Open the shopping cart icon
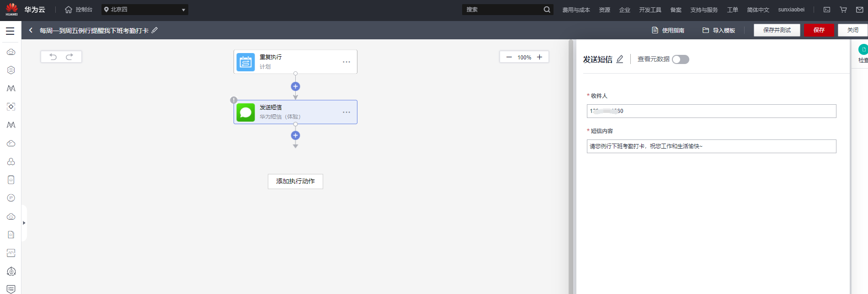Image resolution: width=868 pixels, height=294 pixels. tap(843, 10)
